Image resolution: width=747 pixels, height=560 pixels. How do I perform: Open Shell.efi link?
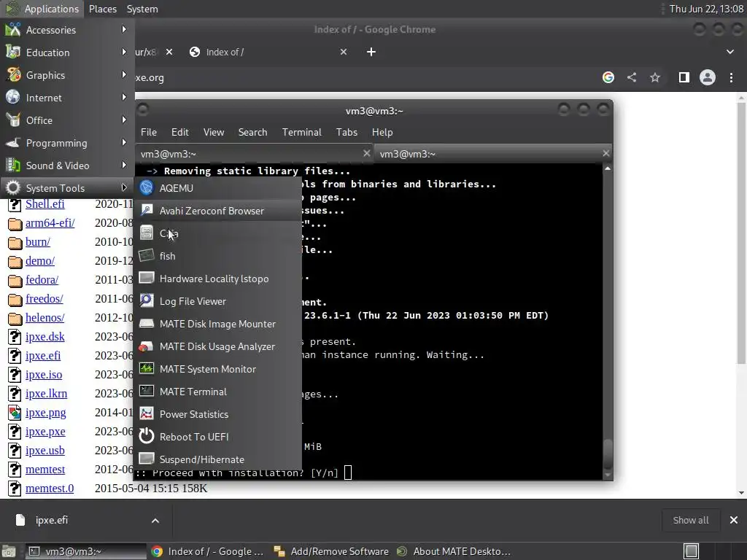tap(44, 204)
